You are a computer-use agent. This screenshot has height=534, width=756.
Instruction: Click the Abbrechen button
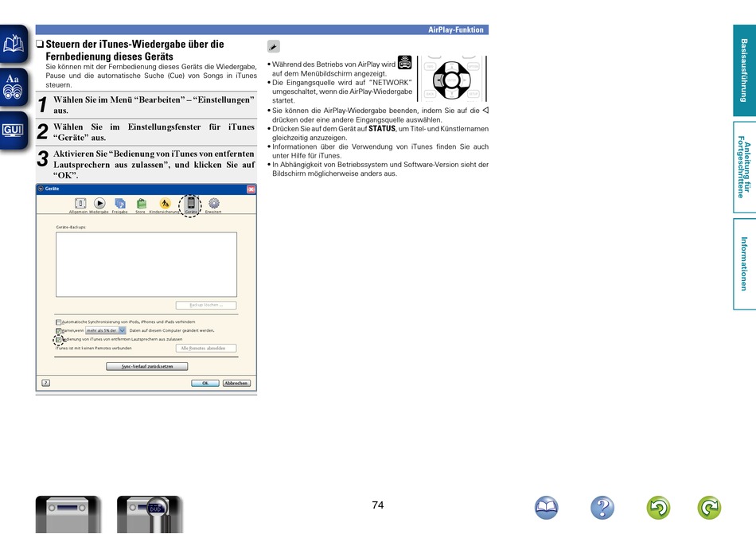236,383
